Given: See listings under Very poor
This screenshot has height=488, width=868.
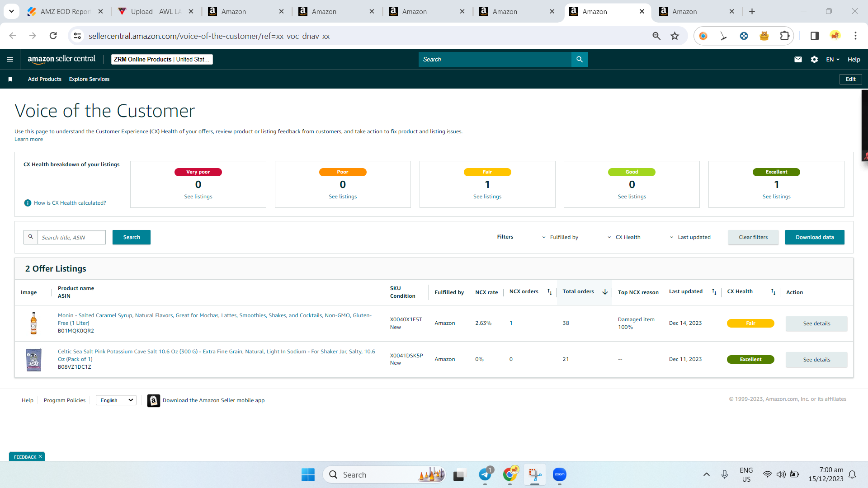Looking at the screenshot, I should [x=198, y=197].
